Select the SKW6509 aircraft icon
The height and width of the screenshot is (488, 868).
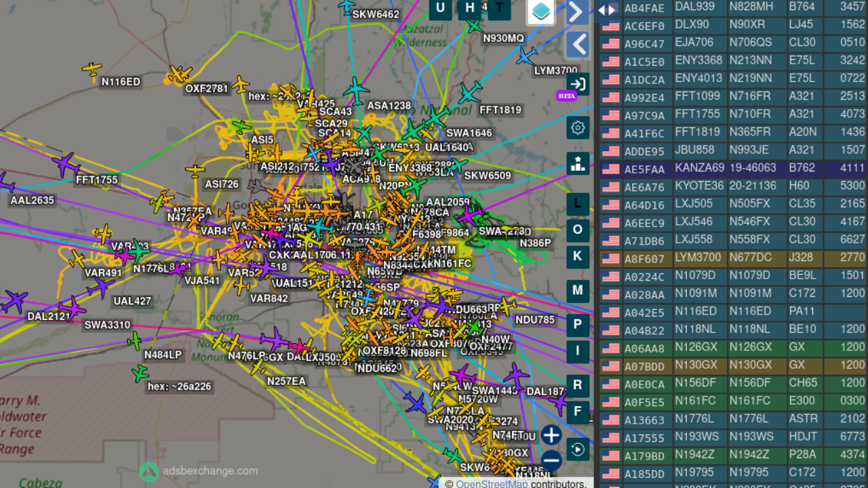(x=457, y=165)
